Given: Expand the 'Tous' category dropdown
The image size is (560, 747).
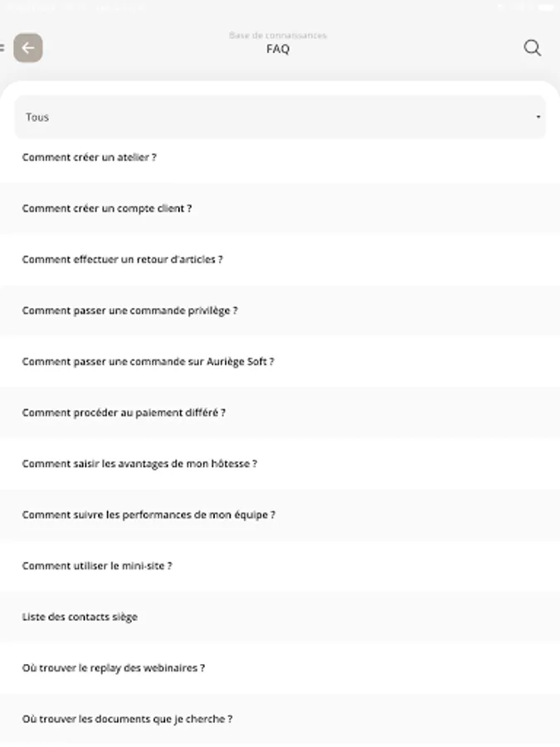Looking at the screenshot, I should pyautogui.click(x=280, y=117).
